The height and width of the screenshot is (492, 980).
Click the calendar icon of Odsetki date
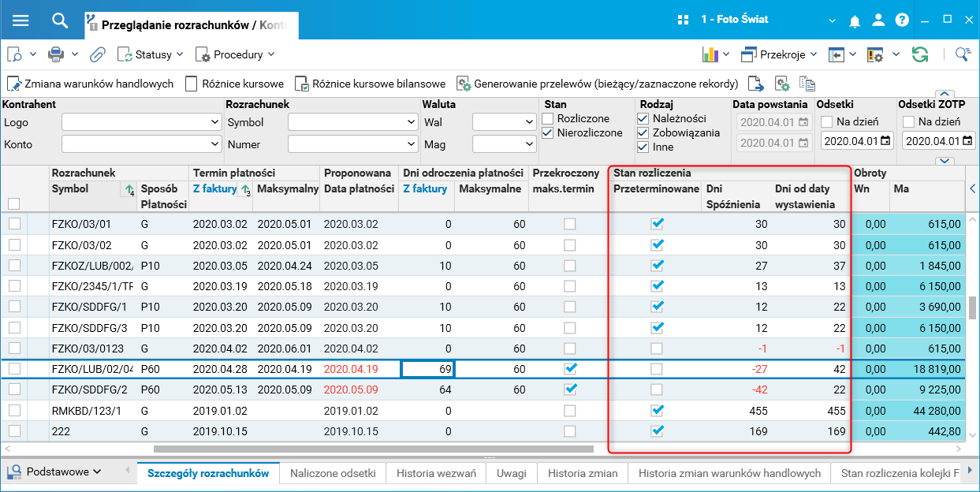885,141
